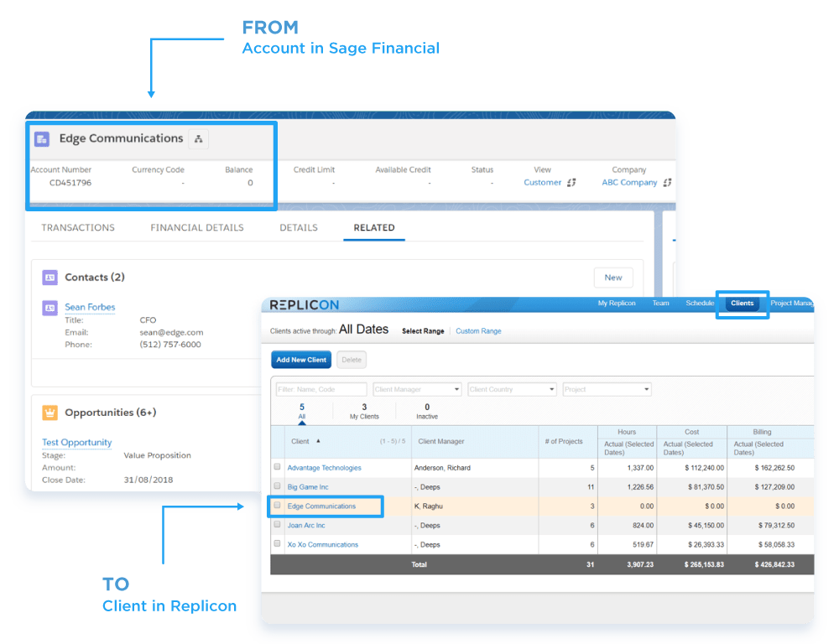Click the switch icon next to ABC Company
839x644 pixels.
coord(667,183)
